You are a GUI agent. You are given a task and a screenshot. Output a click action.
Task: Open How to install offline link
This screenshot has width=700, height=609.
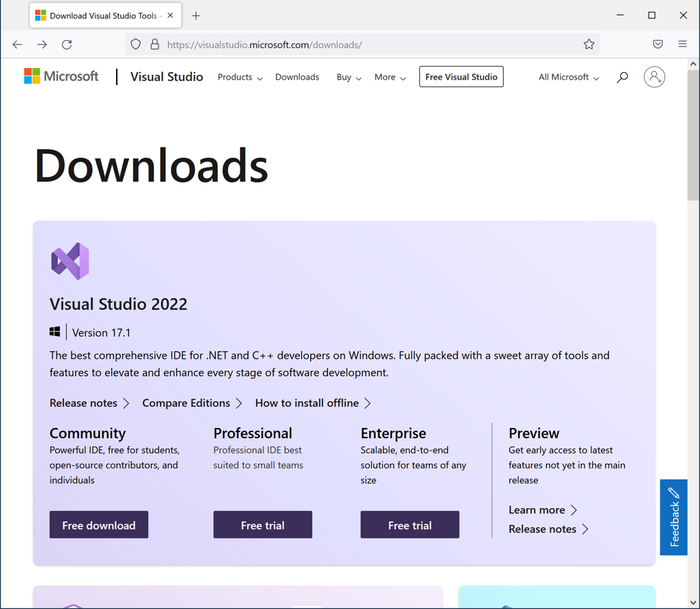(313, 403)
